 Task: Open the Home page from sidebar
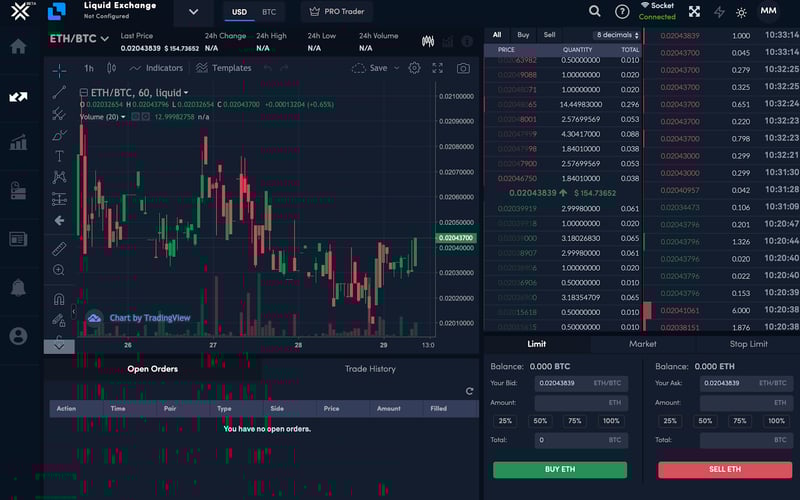pyautogui.click(x=18, y=46)
